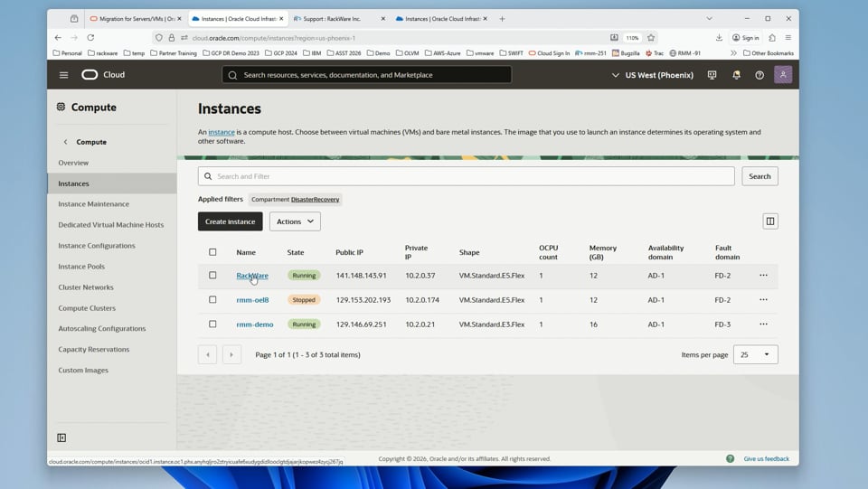Open the announcements bell icon
868x489 pixels.
pyautogui.click(x=736, y=75)
